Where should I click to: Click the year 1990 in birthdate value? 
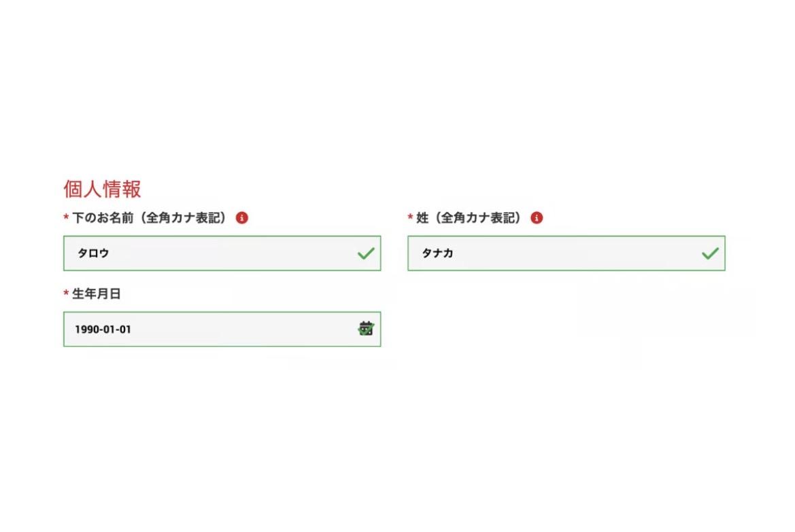86,330
